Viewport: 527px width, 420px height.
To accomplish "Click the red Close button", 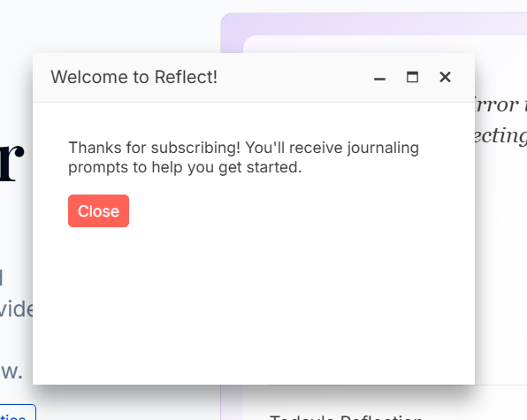I will tap(98, 211).
